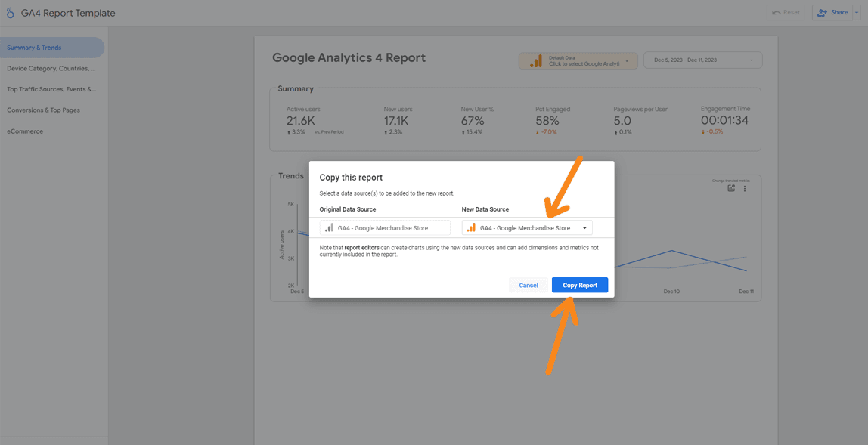
Task: Click the Original Data Source field
Action: 386,228
